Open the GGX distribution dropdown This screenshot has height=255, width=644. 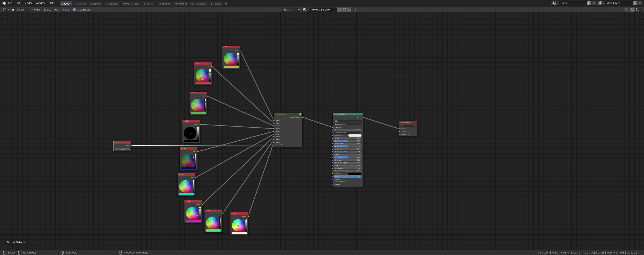coord(348,121)
